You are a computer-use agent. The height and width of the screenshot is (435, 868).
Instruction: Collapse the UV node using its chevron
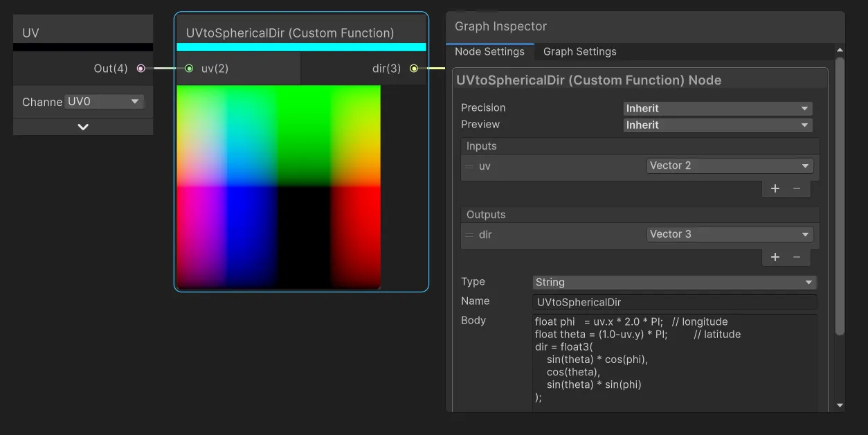[82, 127]
